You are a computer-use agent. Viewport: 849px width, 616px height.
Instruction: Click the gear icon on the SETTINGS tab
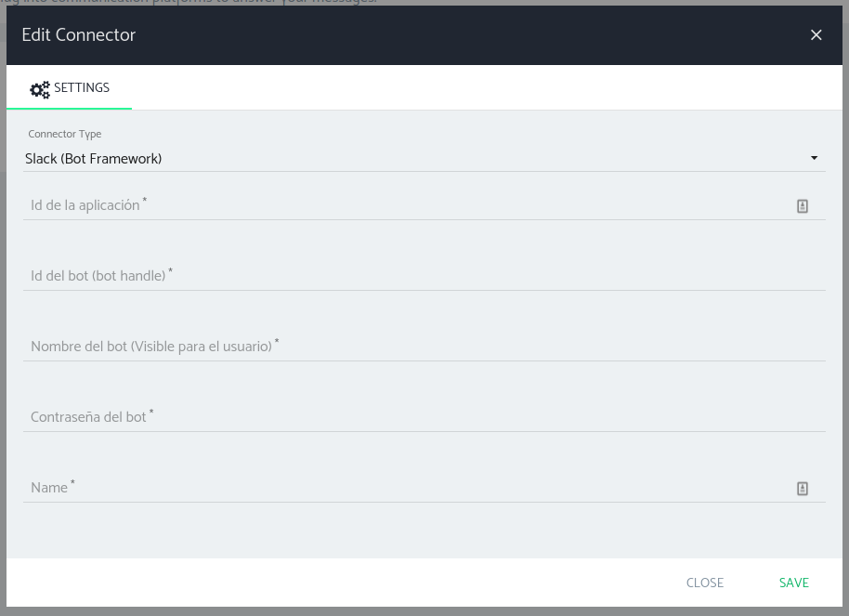point(40,89)
